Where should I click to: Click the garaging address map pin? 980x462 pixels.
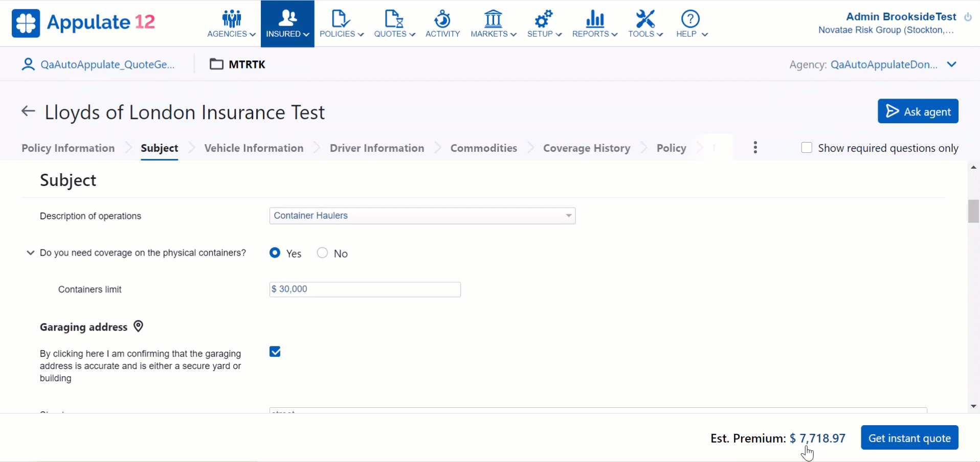(x=138, y=326)
